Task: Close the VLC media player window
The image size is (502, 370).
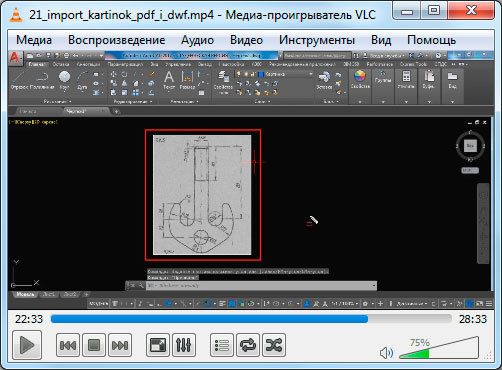Action: [471, 11]
